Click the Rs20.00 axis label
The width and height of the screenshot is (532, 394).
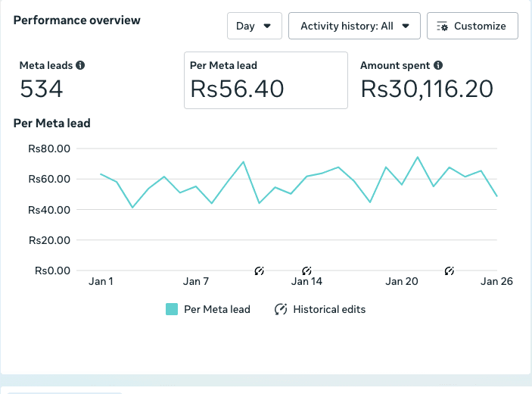coord(49,240)
